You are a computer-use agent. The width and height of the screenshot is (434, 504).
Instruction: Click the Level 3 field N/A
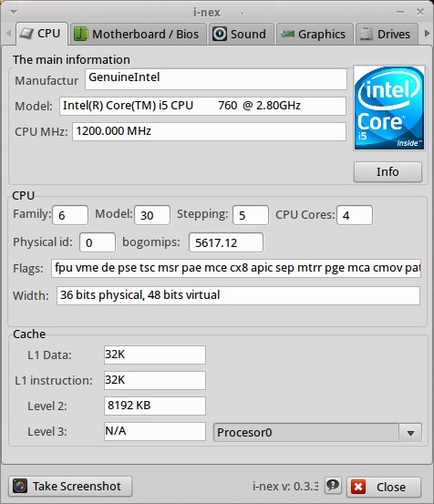155,431
